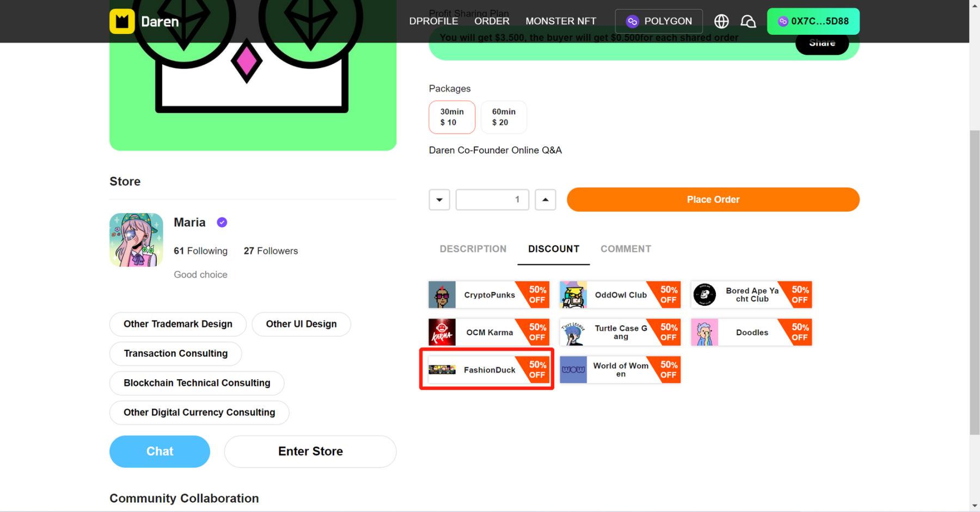Click the store name Maria
980x512 pixels.
[189, 223]
